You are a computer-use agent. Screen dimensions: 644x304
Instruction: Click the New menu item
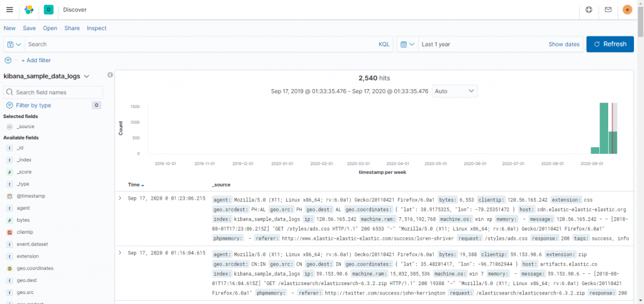9,28
